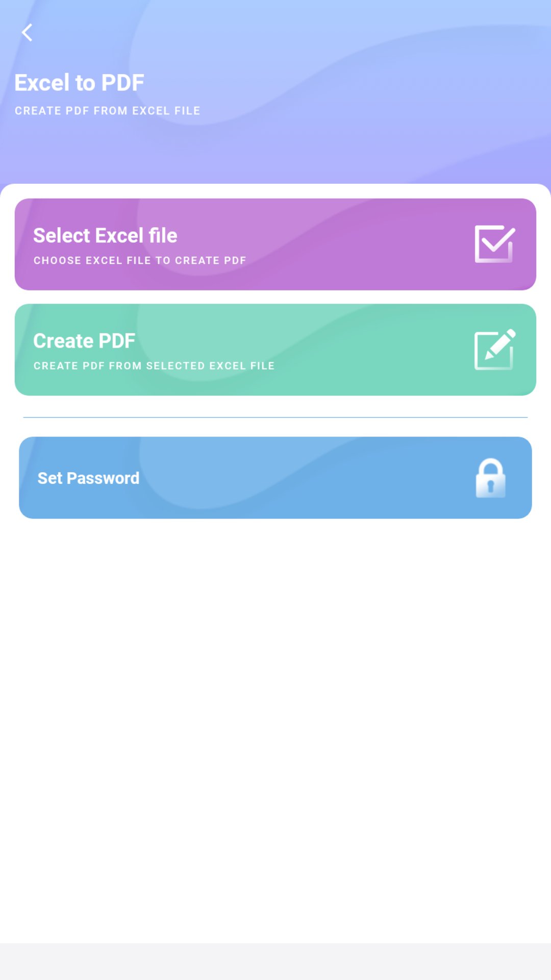
Task: Click the Excel to PDF heading
Action: tap(80, 82)
